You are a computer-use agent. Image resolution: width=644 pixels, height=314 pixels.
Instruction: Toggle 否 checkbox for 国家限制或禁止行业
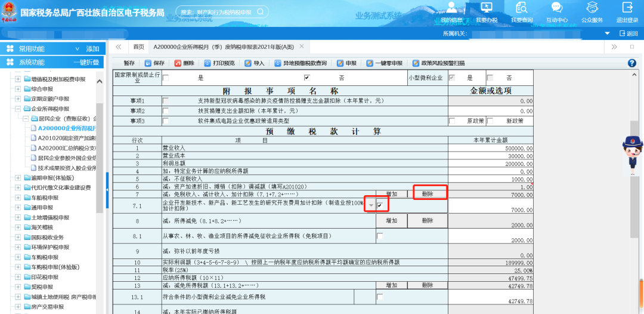coord(307,78)
